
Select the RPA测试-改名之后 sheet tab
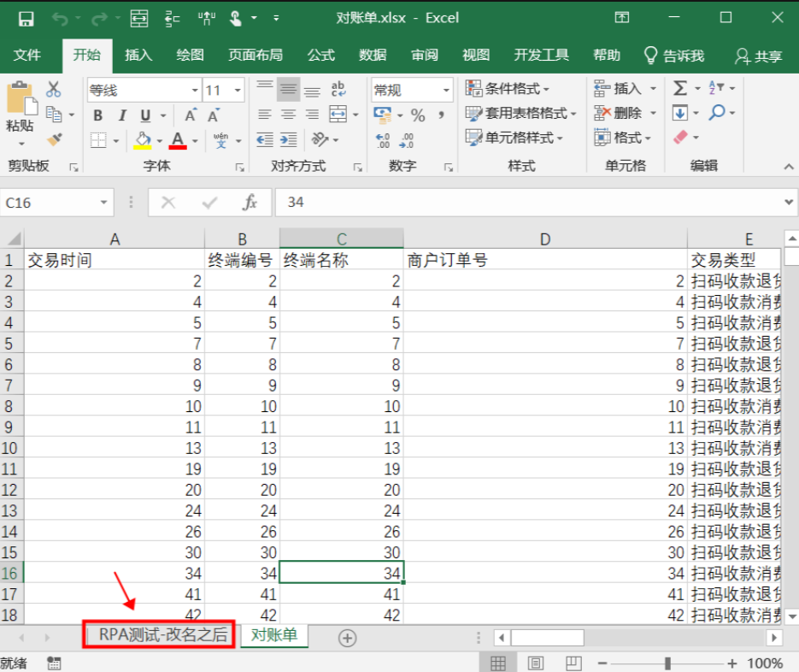(x=162, y=634)
